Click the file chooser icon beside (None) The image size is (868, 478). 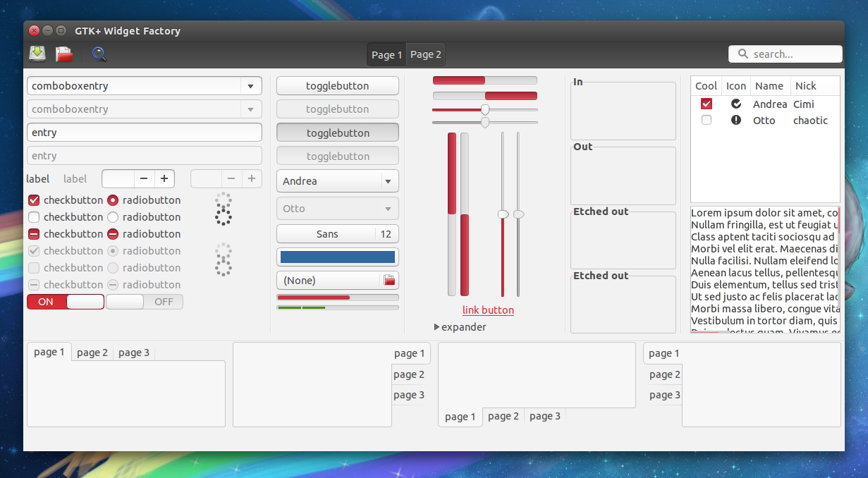pos(389,280)
